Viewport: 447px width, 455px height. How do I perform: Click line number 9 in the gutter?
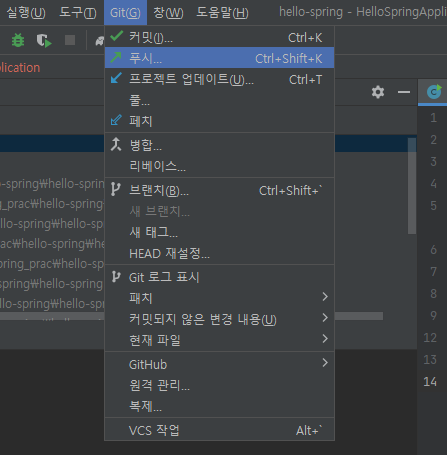tap(433, 315)
